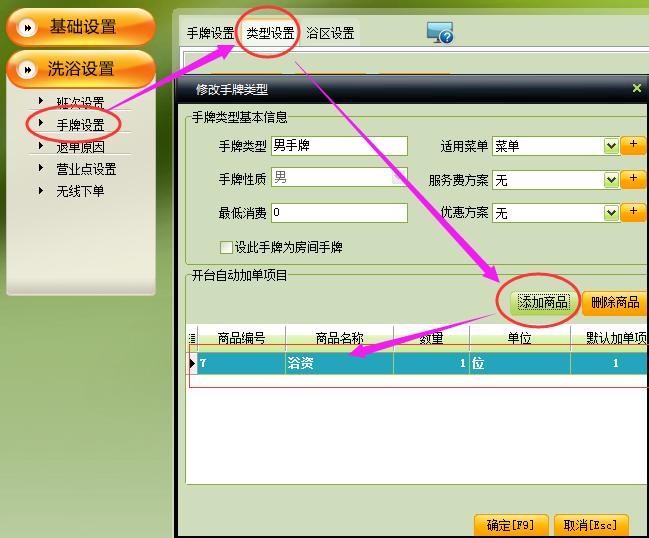Switch to the 手牌设置 tab
The height and width of the screenshot is (538, 649).
[x=210, y=33]
